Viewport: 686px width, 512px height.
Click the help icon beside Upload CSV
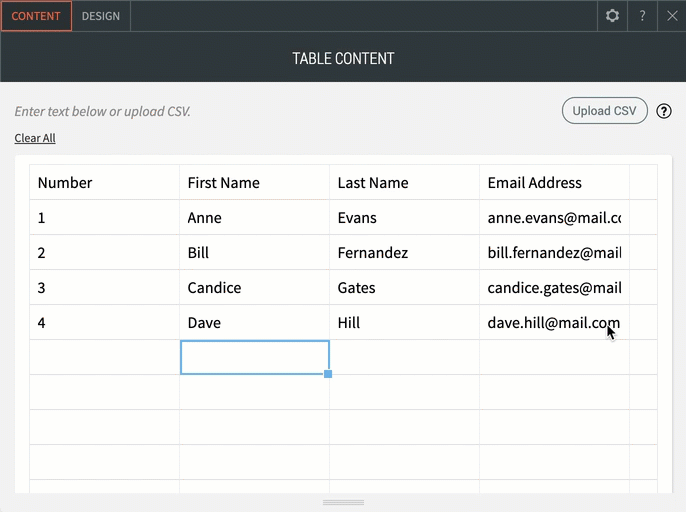click(x=664, y=111)
